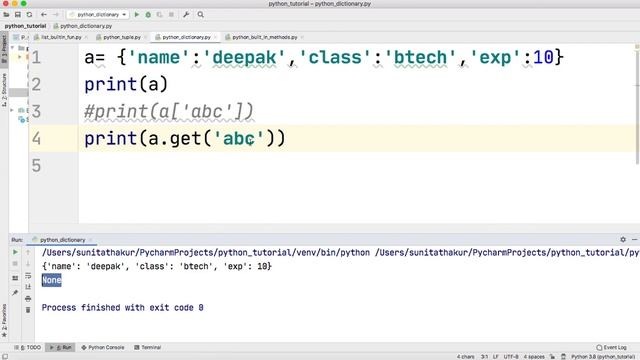Pin the Run tab with pin icon
Screen dimensions: 640x360
[15, 293]
